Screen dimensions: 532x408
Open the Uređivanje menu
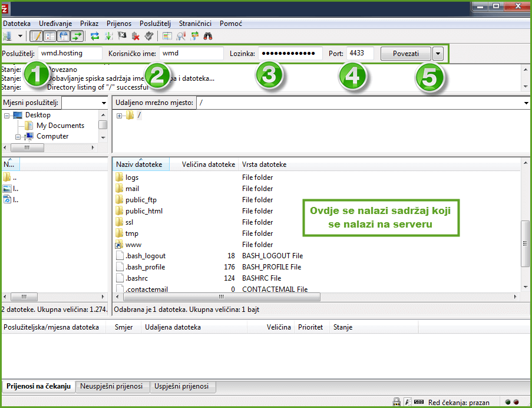pos(55,24)
